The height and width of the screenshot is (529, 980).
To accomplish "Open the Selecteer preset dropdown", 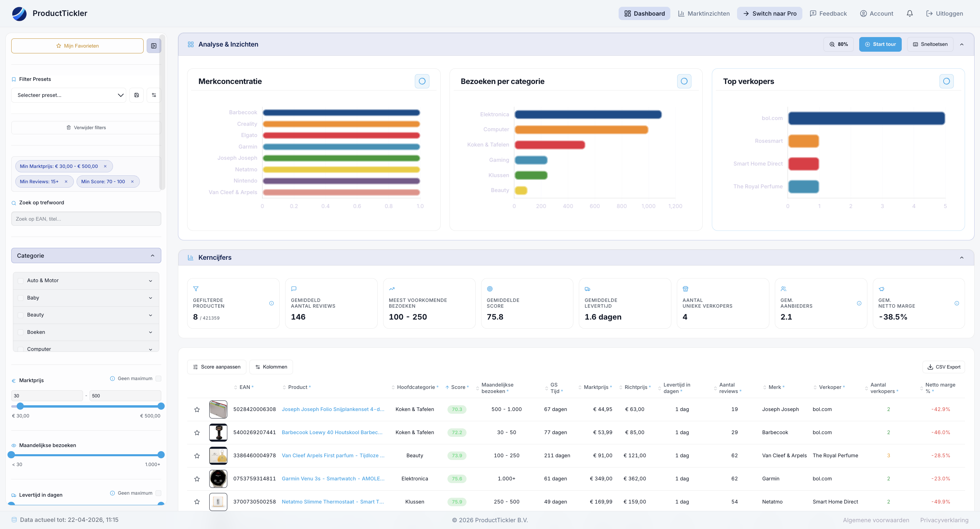I will click(x=68, y=95).
